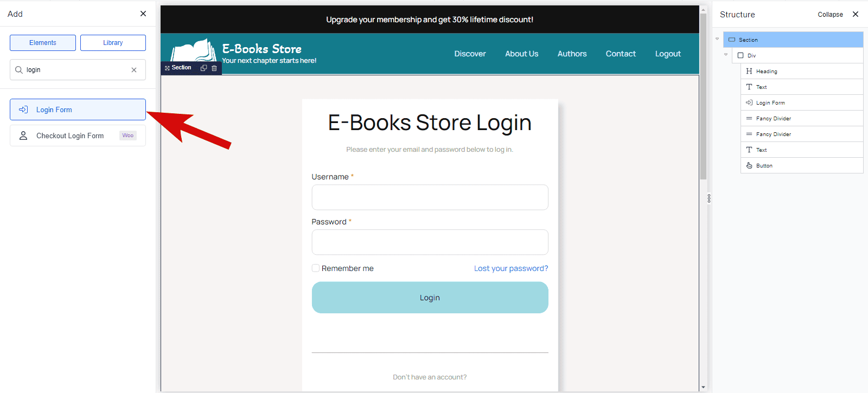The height and width of the screenshot is (393, 868).
Task: Click the Section move handle icon
Action: [x=167, y=68]
